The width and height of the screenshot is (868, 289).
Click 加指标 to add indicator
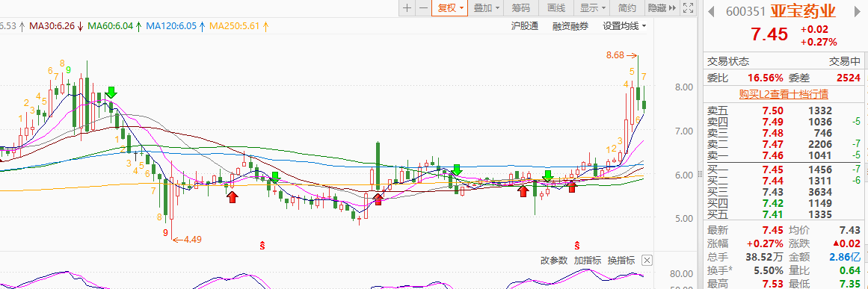click(x=588, y=261)
